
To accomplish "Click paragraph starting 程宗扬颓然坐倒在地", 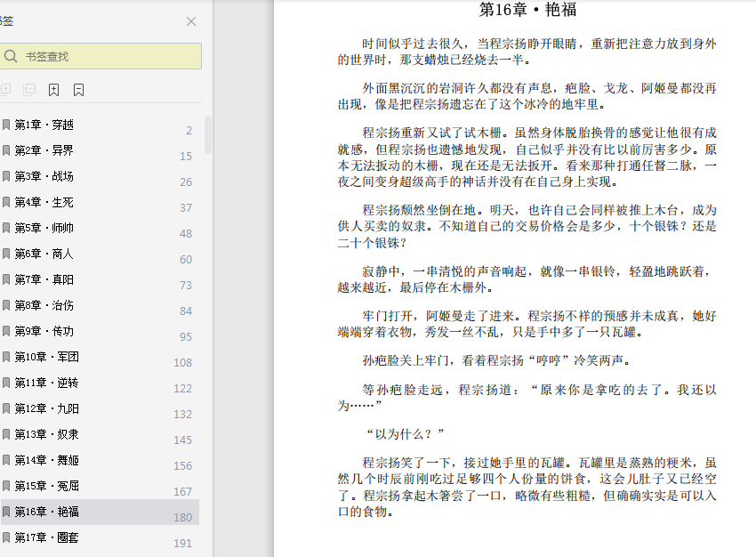I will (x=527, y=226).
